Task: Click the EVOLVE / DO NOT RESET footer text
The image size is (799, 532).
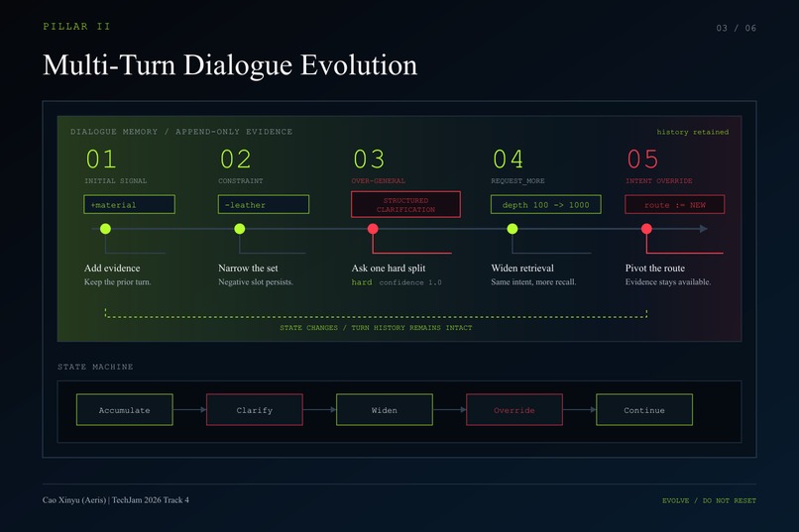Action: [x=710, y=500]
